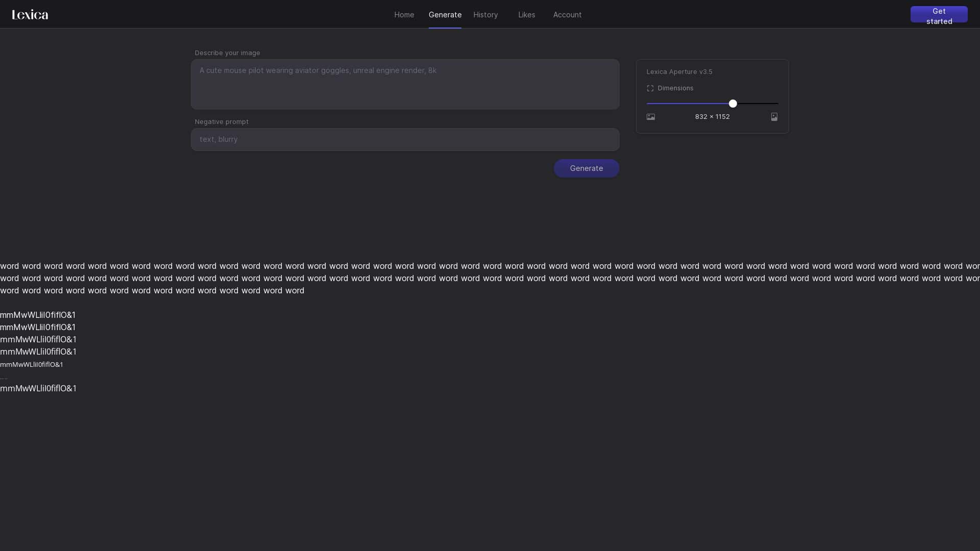Click the Dimensions label text
Image resolution: width=980 pixels, height=551 pixels.
[675, 88]
